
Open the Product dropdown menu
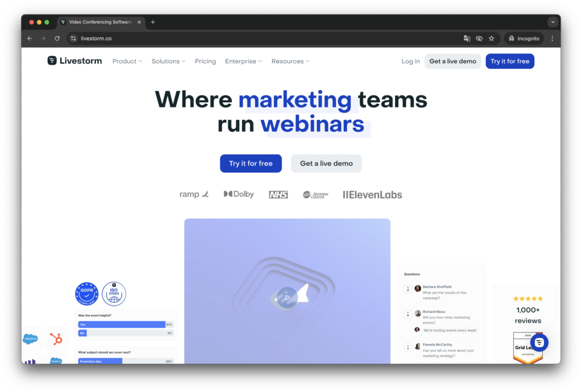127,61
